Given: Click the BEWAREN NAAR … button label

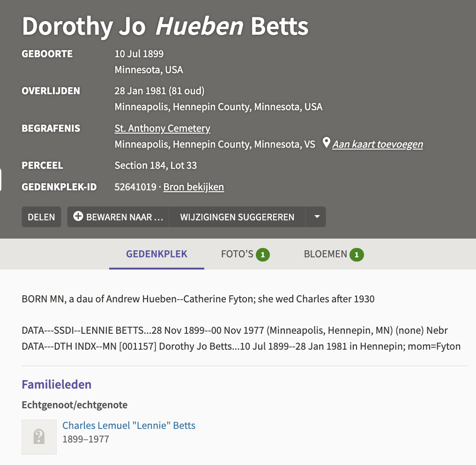Looking at the screenshot, I should [125, 217].
